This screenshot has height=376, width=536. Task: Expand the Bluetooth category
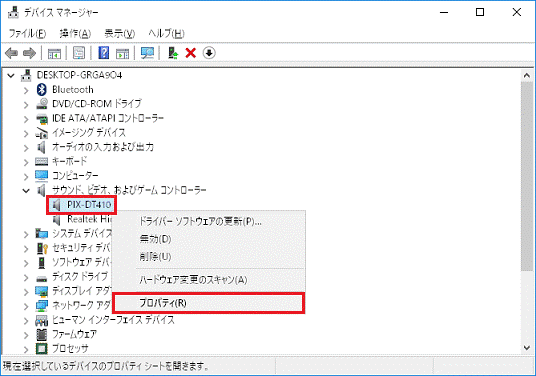click(26, 90)
